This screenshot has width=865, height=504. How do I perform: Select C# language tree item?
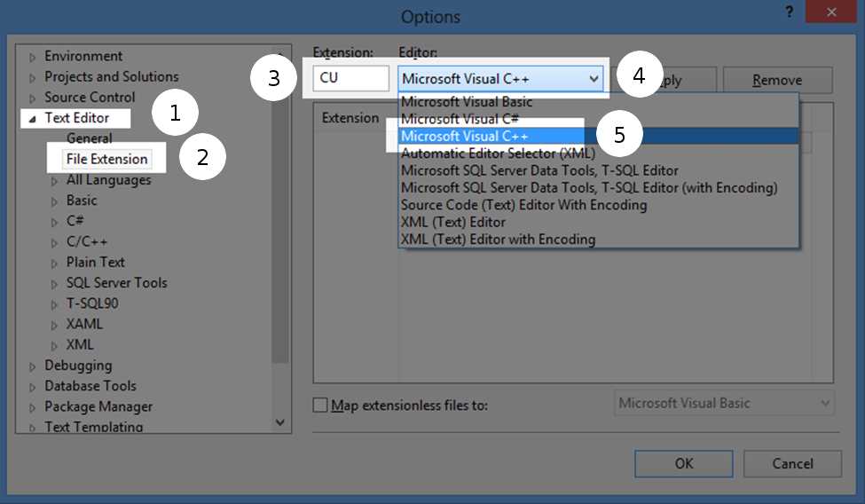pyautogui.click(x=75, y=221)
